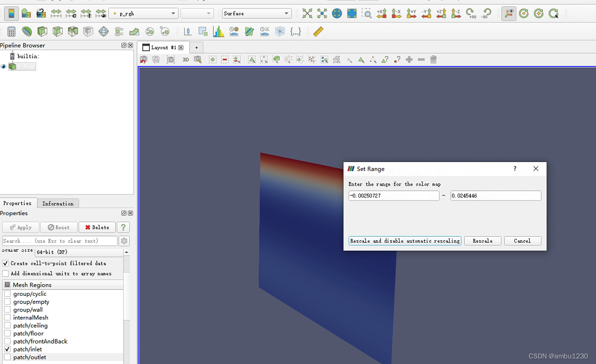
Task: Switch to the Properties tab
Action: pyautogui.click(x=18, y=203)
